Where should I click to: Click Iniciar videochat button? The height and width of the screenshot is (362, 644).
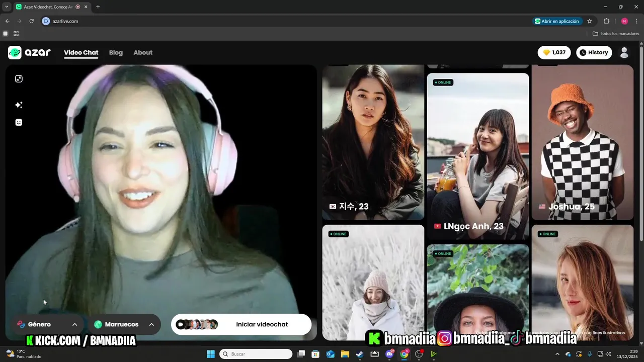coord(241,324)
